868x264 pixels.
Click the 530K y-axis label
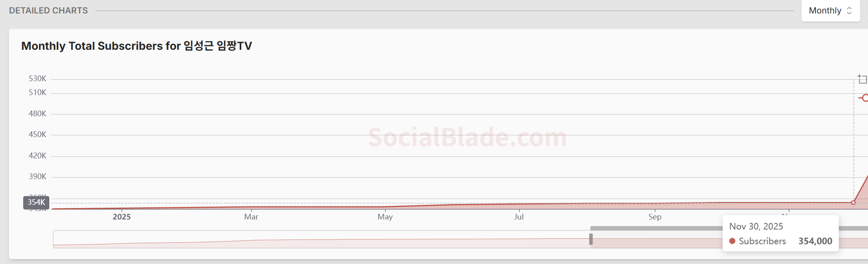coord(38,78)
